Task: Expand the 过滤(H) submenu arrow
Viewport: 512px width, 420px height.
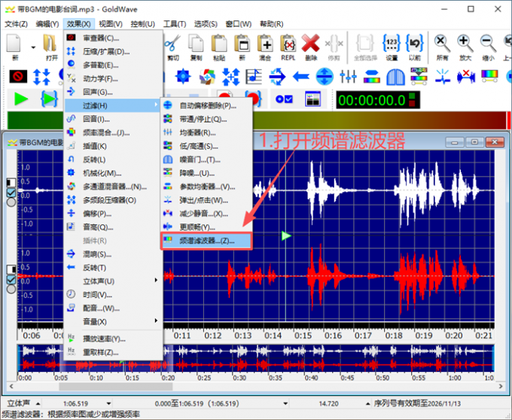Action: 156,105
